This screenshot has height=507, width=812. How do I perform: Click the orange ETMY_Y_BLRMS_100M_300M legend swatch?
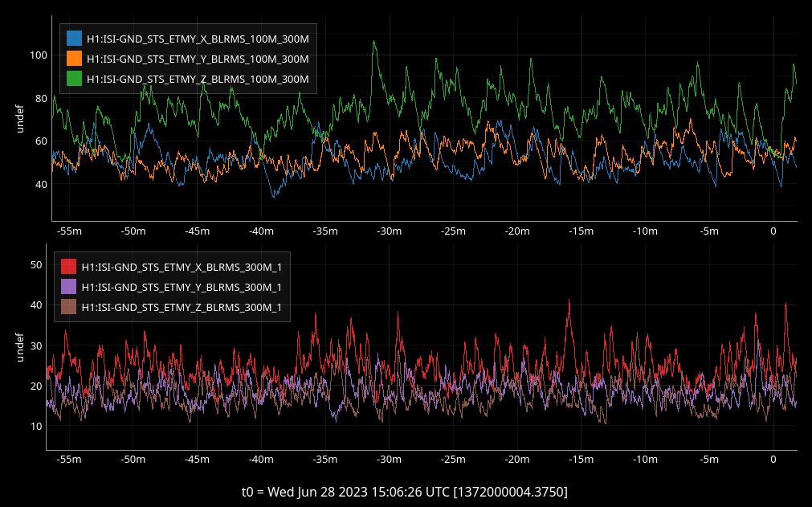(x=75, y=58)
